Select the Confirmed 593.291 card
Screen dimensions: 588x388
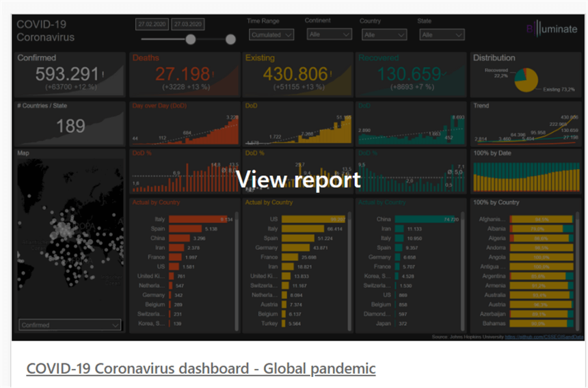click(70, 75)
